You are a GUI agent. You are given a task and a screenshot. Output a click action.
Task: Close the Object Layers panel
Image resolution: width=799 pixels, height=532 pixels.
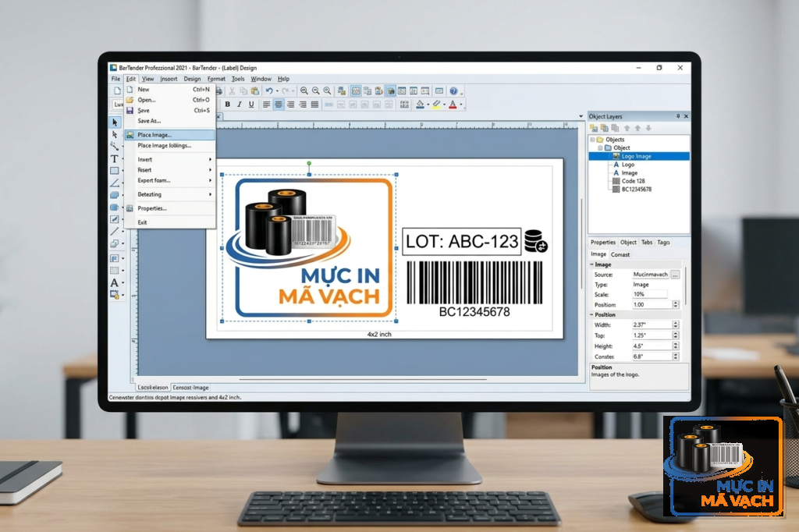click(x=686, y=117)
